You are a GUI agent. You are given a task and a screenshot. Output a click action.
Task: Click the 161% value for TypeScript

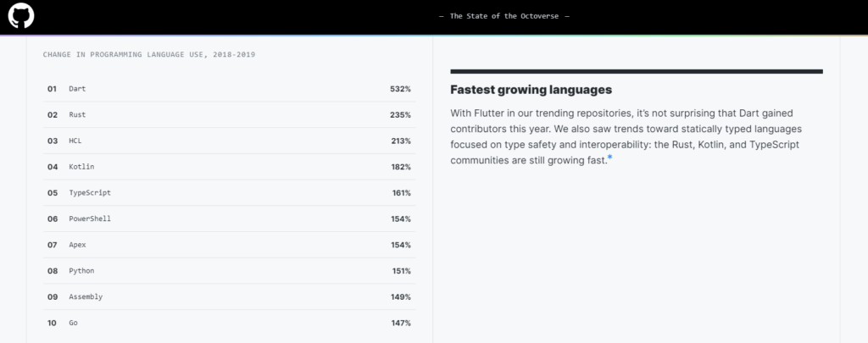(401, 192)
